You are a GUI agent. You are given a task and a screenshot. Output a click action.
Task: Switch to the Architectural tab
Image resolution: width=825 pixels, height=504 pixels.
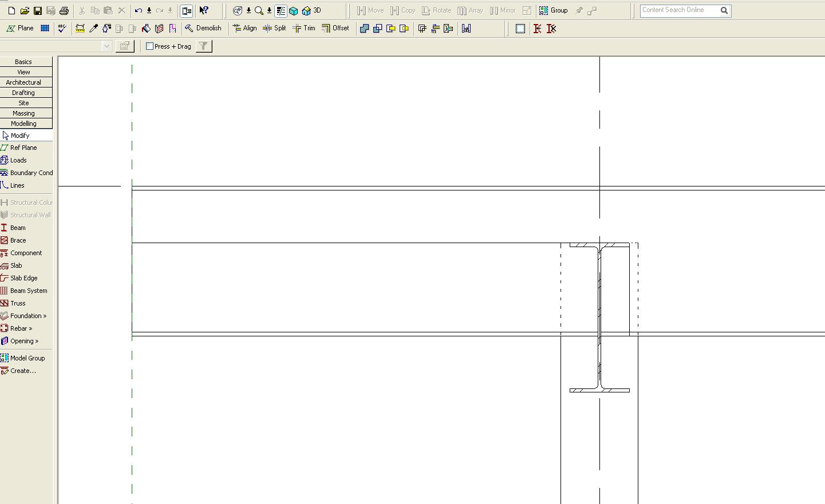coord(23,82)
